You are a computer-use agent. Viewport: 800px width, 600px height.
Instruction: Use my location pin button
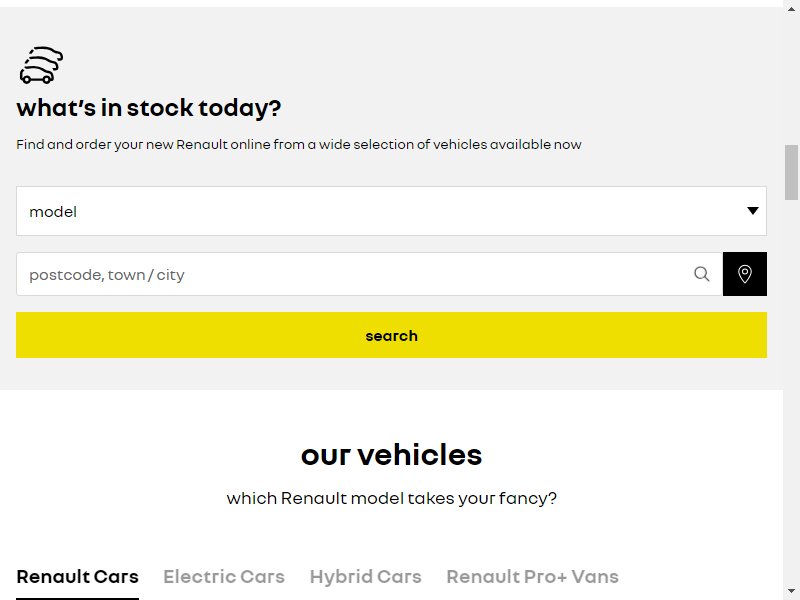744,274
